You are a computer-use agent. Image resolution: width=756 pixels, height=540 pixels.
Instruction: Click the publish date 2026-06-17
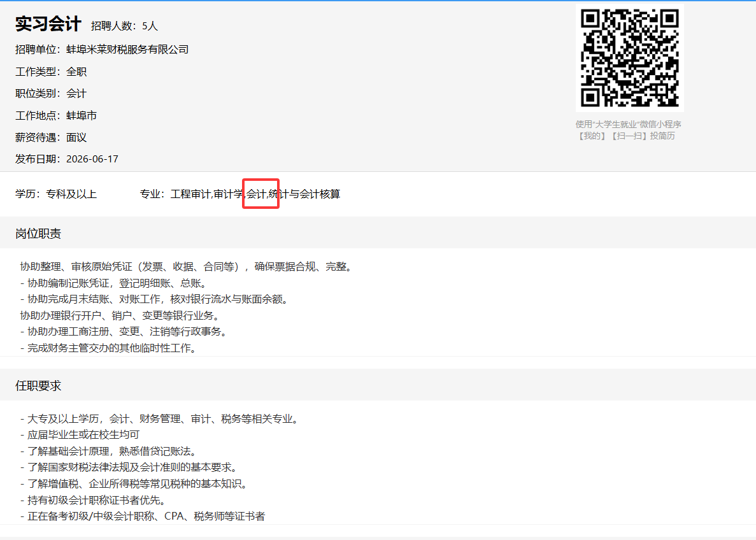[92, 159]
